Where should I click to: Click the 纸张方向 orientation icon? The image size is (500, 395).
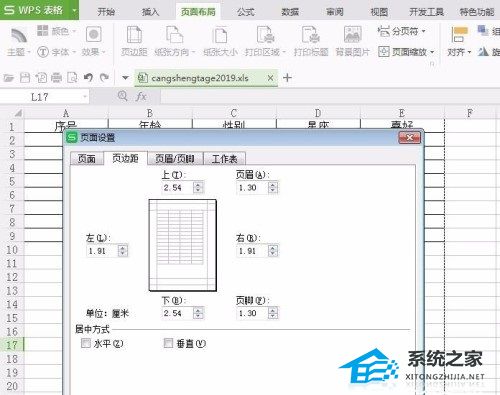click(174, 35)
